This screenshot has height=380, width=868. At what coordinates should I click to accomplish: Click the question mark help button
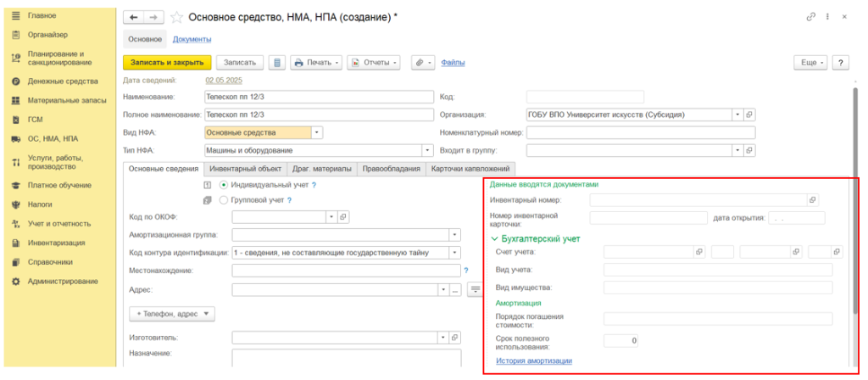point(841,63)
